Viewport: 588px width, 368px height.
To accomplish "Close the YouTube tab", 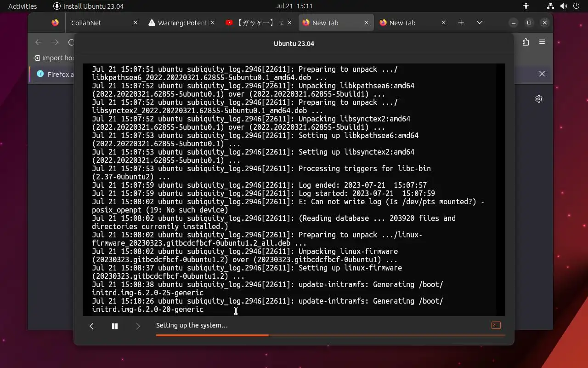I will point(289,23).
